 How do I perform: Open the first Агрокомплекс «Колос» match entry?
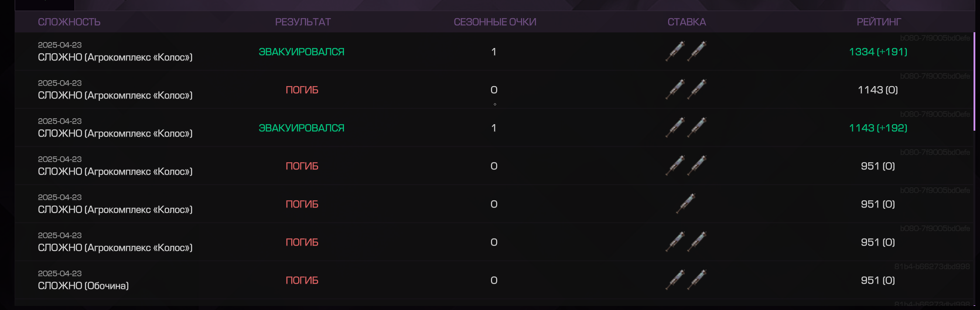[494, 52]
